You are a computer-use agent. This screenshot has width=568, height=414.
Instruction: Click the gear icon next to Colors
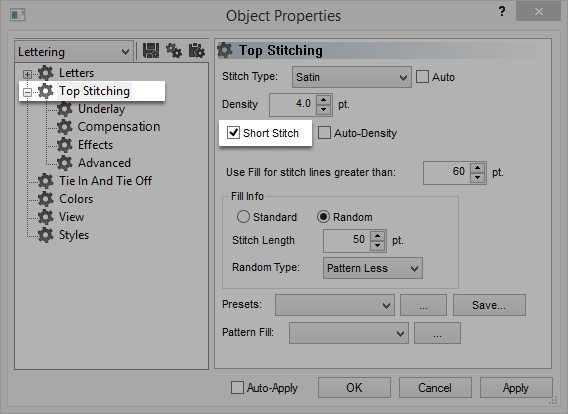click(x=46, y=199)
